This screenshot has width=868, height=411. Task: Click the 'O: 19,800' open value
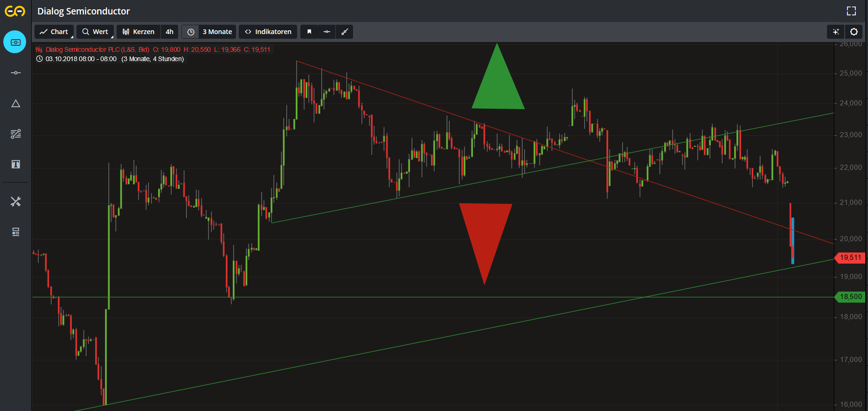[x=167, y=49]
